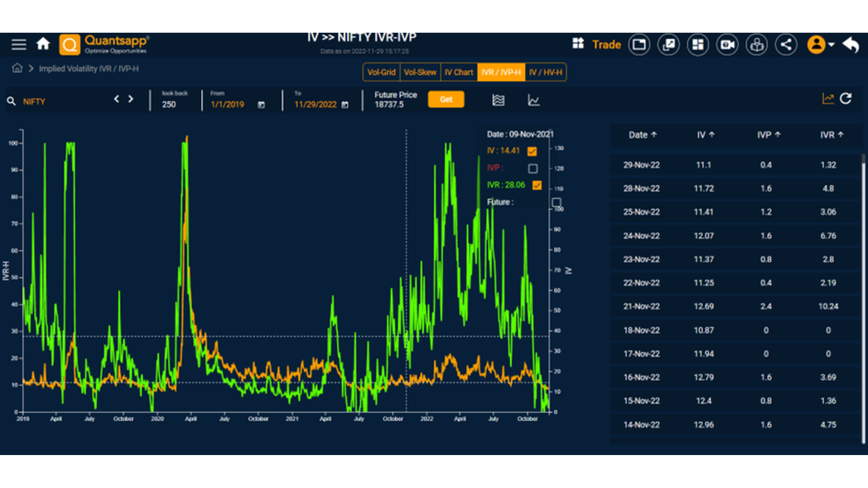The image size is (868, 488).
Task: Click the share icon in header
Action: coord(786,44)
